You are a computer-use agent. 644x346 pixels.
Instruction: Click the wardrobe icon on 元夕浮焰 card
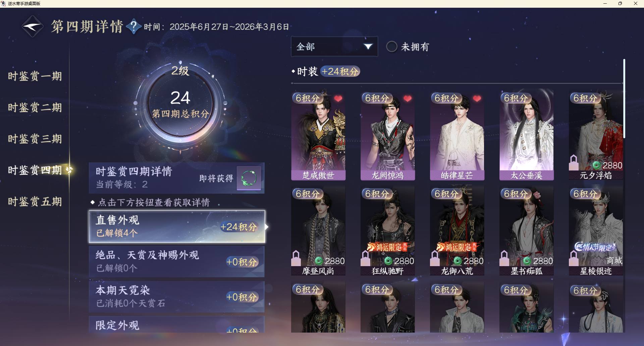[x=574, y=163]
